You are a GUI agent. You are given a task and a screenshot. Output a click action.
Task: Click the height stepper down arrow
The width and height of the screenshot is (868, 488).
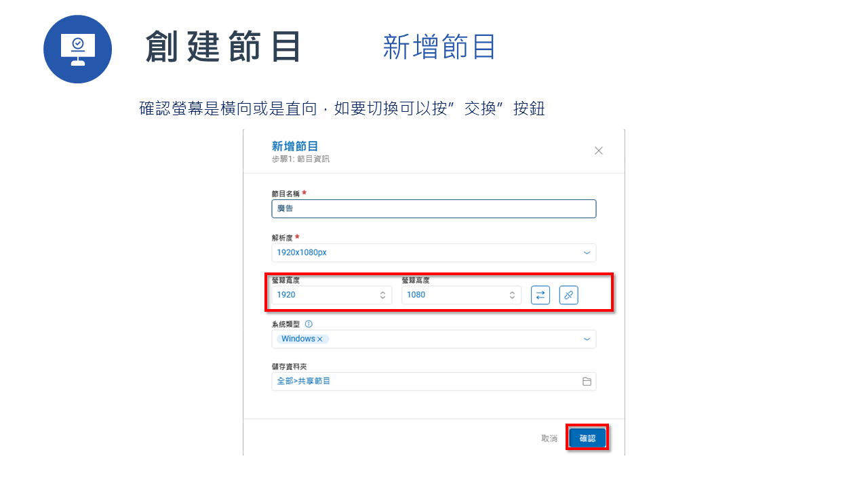(512, 298)
